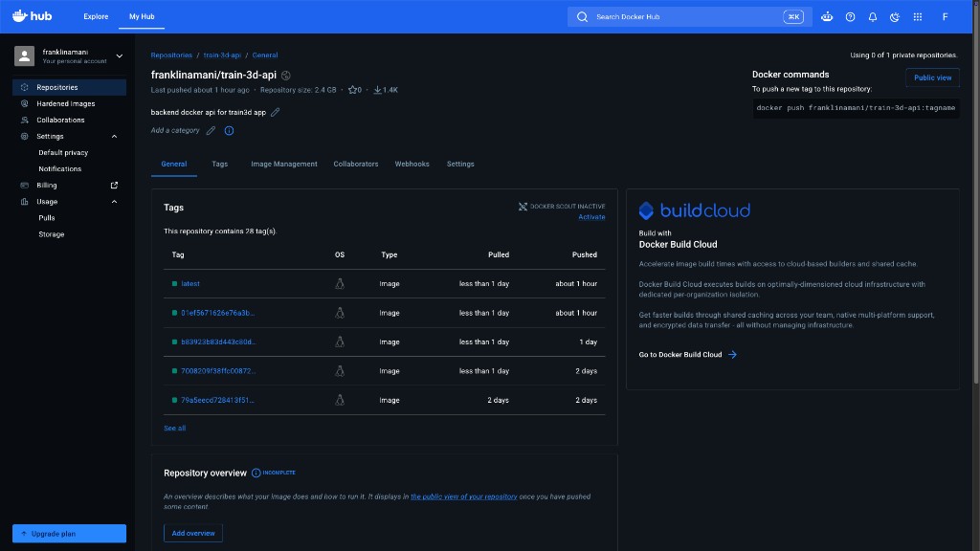This screenshot has width=980, height=551.
Task: Click the Repositories sidebar icon
Action: coord(24,87)
